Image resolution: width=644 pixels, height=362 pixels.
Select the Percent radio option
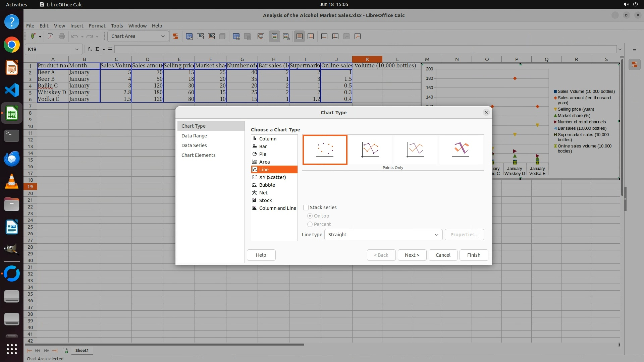(x=310, y=224)
